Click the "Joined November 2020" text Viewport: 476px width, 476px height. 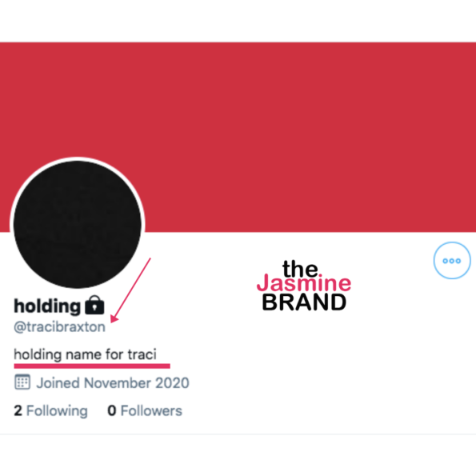point(113,383)
